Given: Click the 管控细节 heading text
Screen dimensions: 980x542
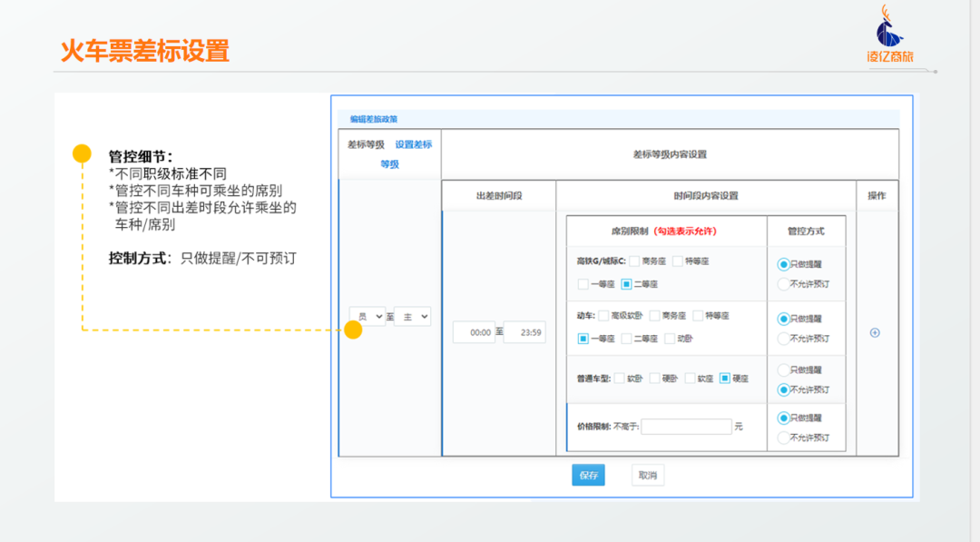Looking at the screenshot, I should click(x=141, y=156).
